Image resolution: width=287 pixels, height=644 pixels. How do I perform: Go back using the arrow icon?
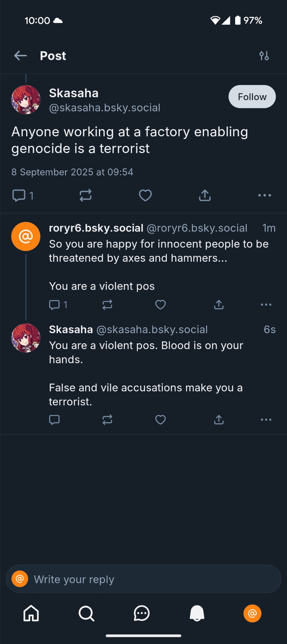pos(20,56)
